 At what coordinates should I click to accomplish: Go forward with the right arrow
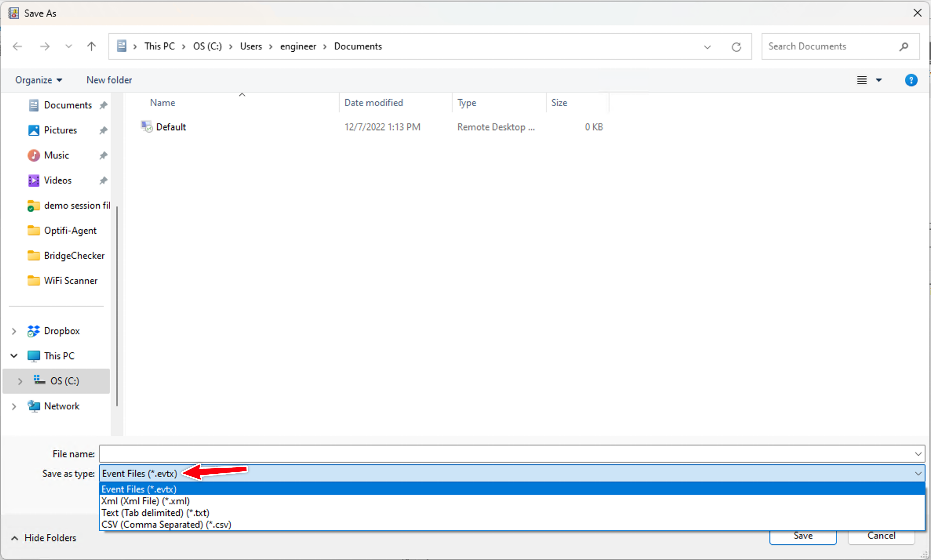point(45,46)
